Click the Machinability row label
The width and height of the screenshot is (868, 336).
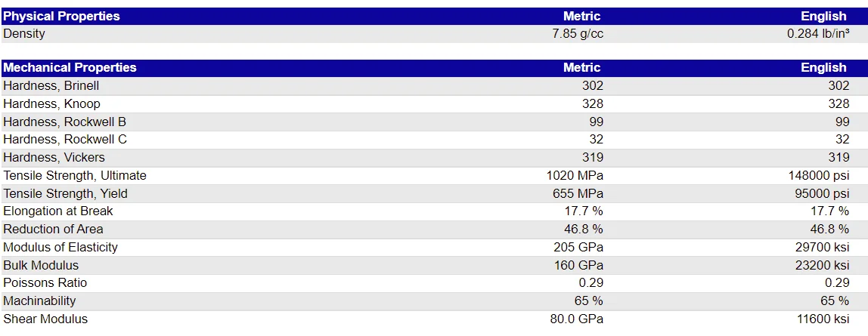point(39,301)
